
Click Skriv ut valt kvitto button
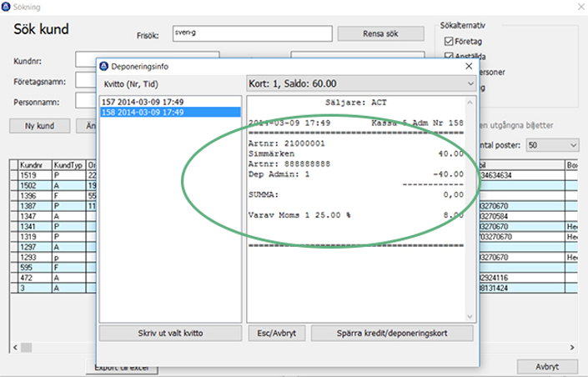170,333
